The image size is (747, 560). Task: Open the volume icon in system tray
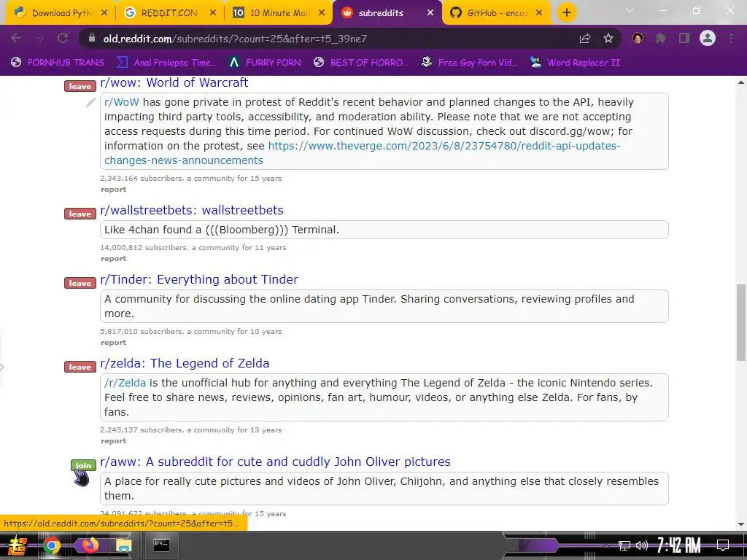pyautogui.click(x=642, y=545)
